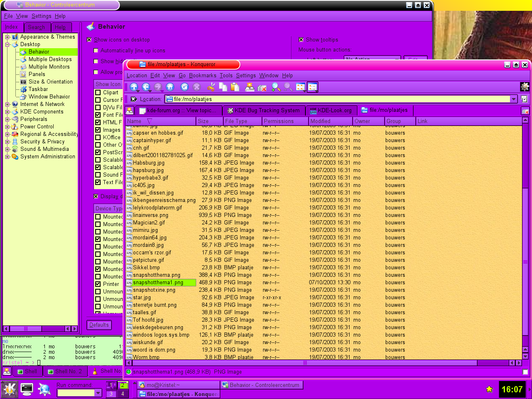Viewport: 532px width, 399px height.
Task: Toggle Show tooltips checkbox
Action: coord(301,40)
